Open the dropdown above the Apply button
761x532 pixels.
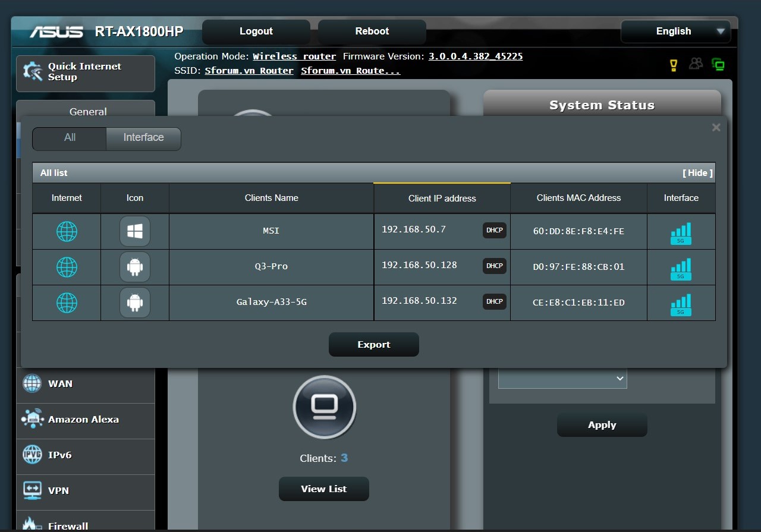click(562, 378)
